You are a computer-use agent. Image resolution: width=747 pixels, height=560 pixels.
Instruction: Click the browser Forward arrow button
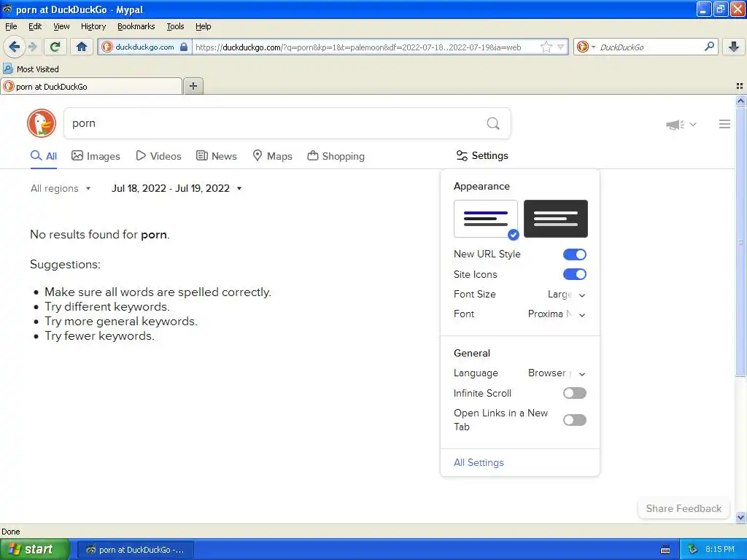click(x=33, y=47)
